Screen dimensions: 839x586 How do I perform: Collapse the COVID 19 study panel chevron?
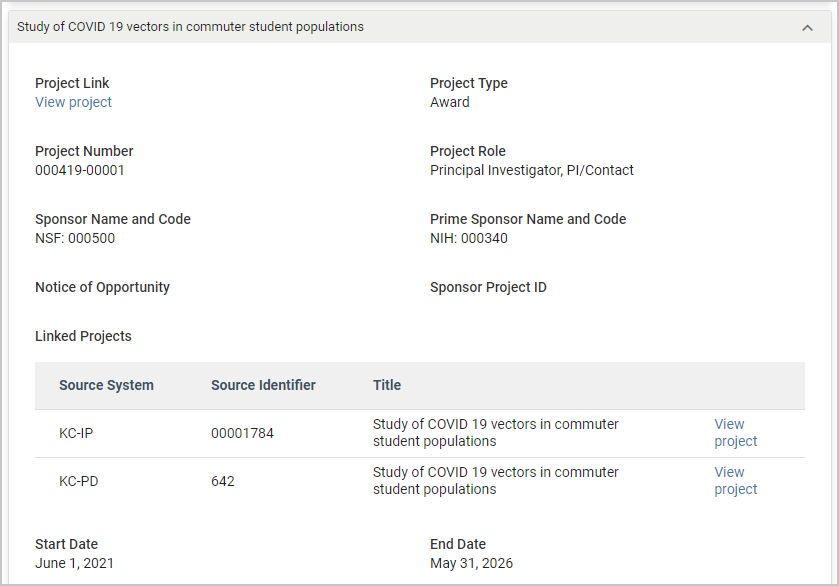[807, 28]
